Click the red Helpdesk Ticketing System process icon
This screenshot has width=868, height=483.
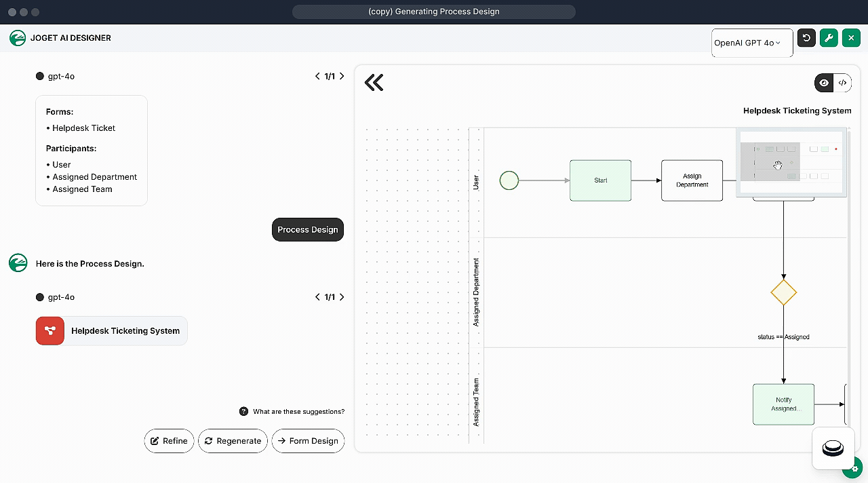point(50,331)
